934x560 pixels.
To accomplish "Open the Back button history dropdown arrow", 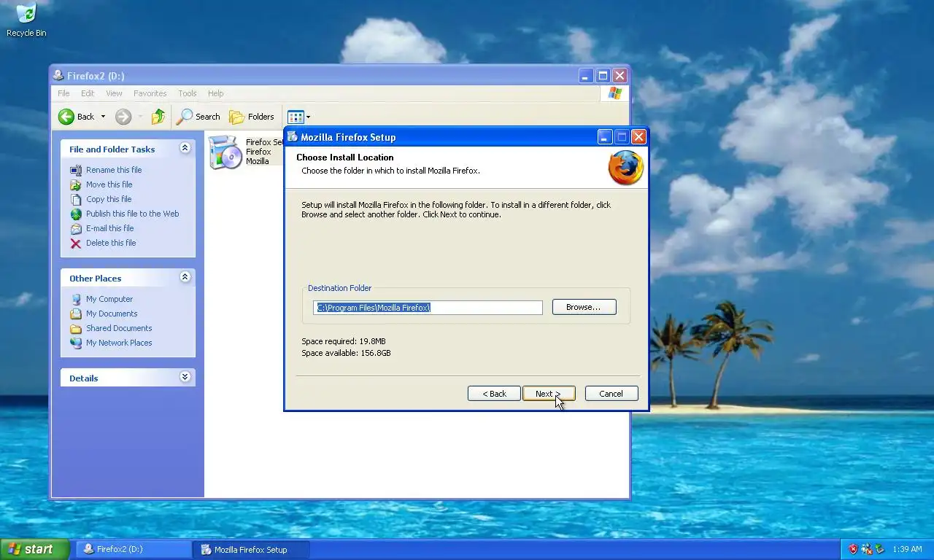I will click(x=103, y=117).
